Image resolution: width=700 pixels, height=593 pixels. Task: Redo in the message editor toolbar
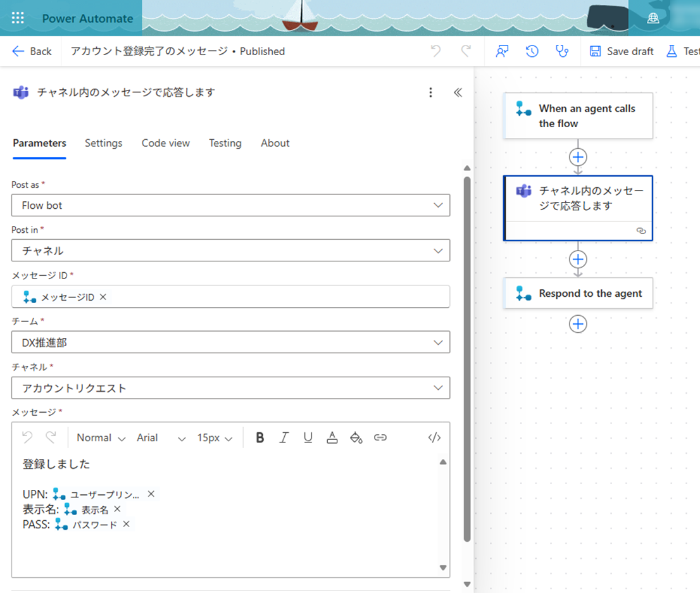[51, 437]
